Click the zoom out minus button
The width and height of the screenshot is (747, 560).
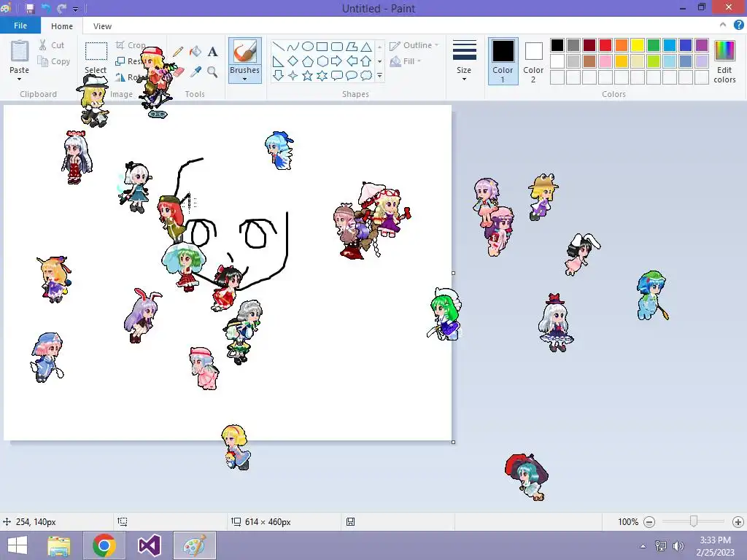[x=649, y=522]
